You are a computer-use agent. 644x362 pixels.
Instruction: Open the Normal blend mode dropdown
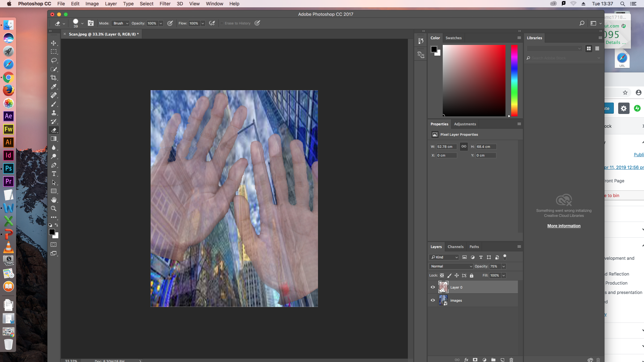click(x=451, y=266)
